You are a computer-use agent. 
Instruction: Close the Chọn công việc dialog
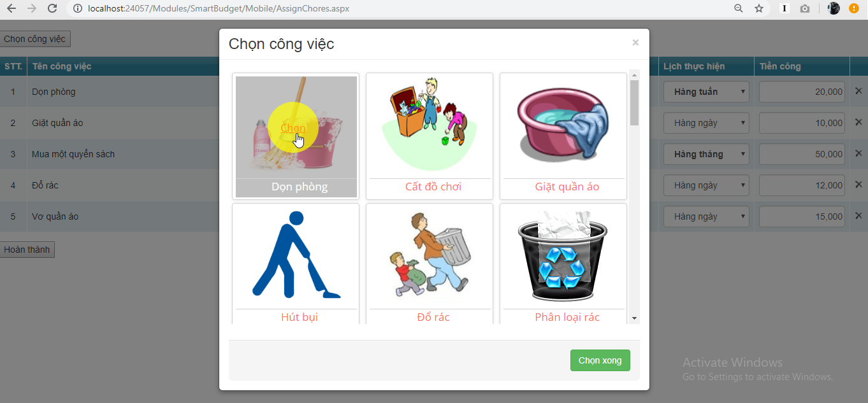click(x=635, y=43)
